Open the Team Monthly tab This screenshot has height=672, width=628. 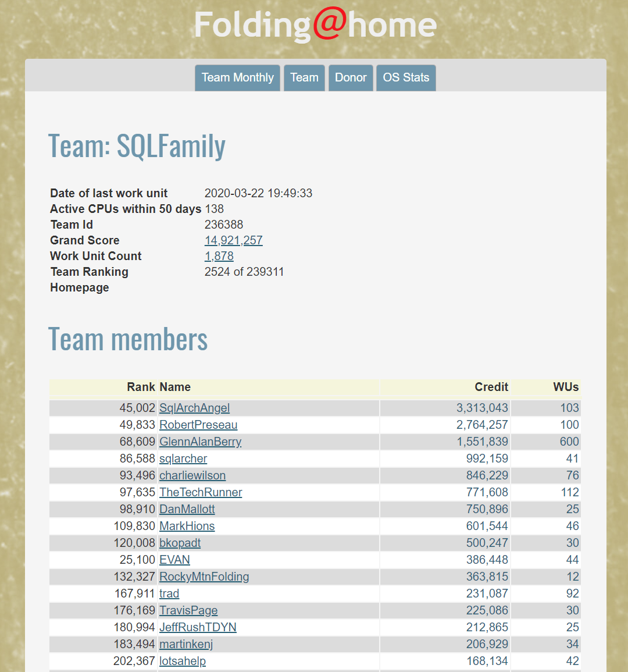237,77
